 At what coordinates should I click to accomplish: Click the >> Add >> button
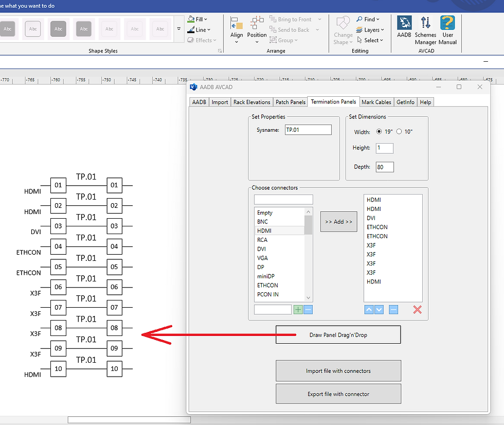[338, 221]
